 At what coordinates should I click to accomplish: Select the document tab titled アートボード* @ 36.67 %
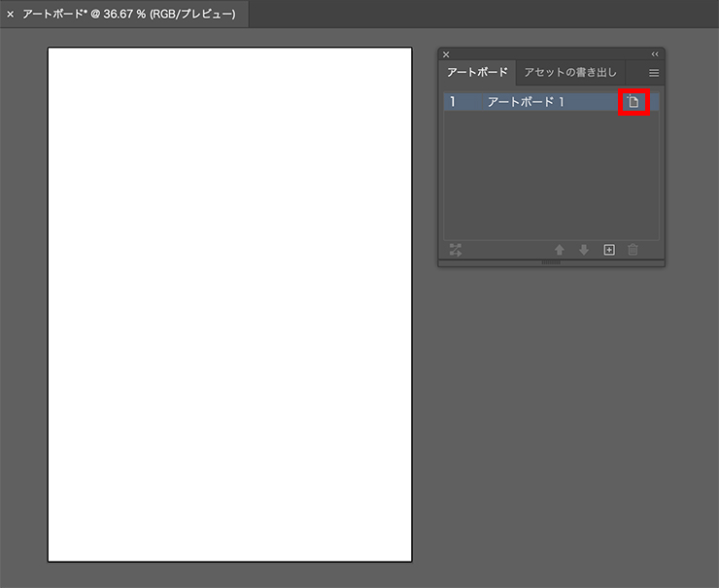tap(128, 15)
